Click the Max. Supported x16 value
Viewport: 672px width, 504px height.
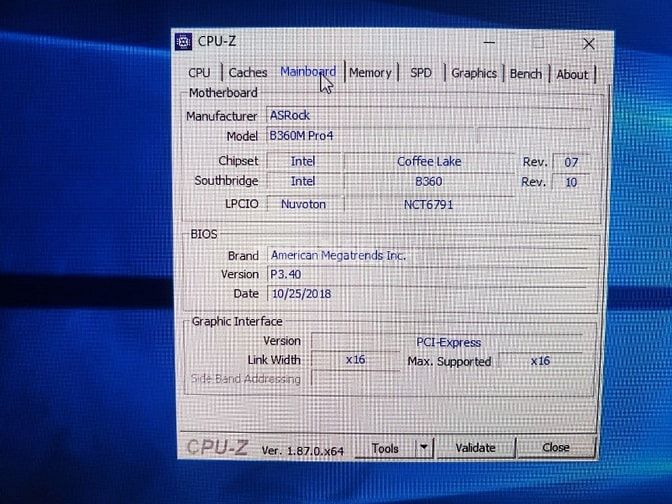click(x=540, y=361)
